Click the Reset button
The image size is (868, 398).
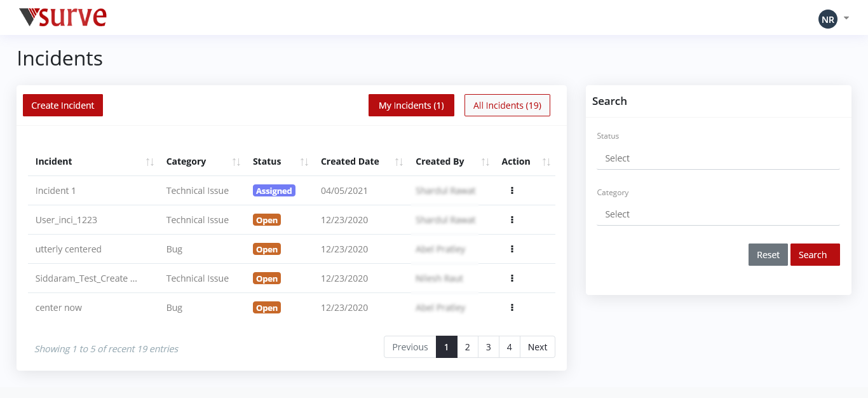[x=768, y=254]
